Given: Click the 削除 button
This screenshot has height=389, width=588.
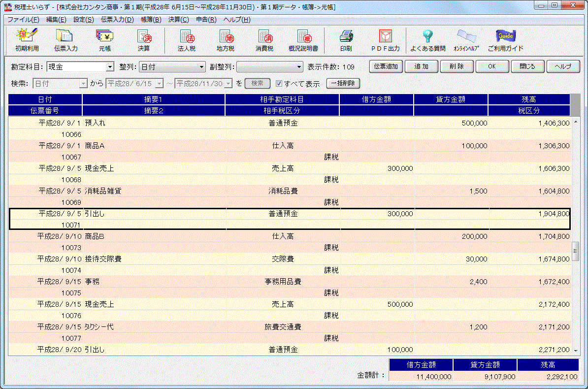Looking at the screenshot, I should click(457, 66).
